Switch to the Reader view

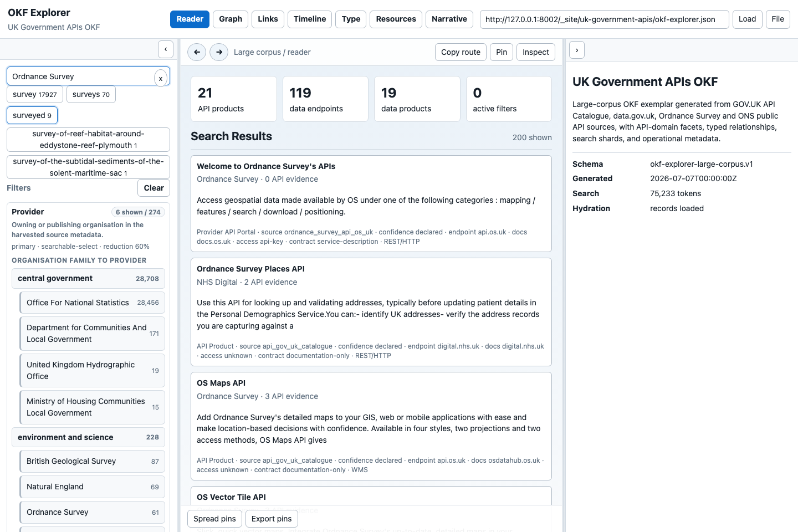click(x=190, y=19)
